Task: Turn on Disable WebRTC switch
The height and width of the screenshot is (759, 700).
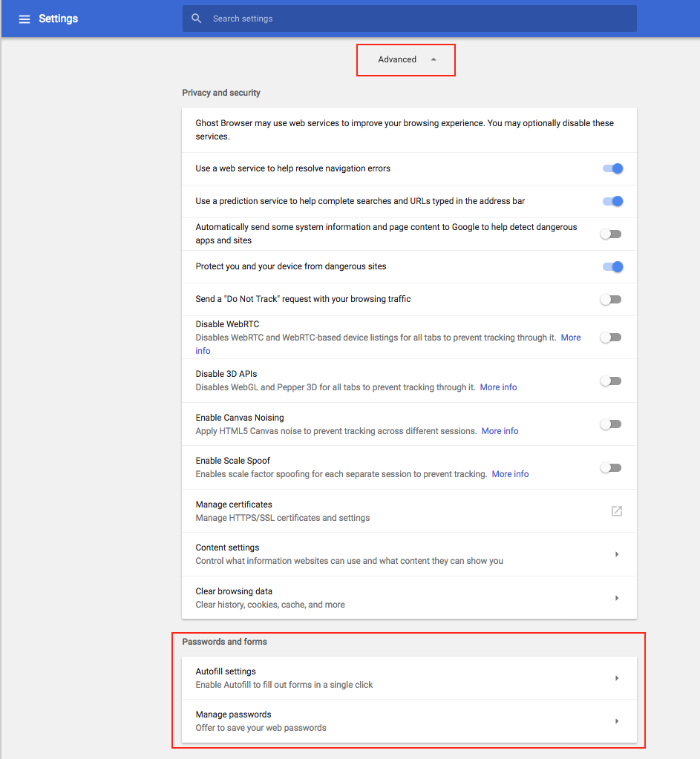Action: (611, 337)
